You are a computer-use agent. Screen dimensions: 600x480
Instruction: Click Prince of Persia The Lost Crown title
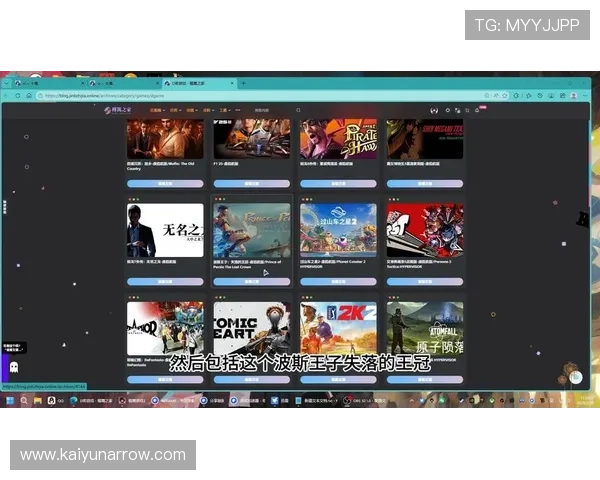point(247,264)
